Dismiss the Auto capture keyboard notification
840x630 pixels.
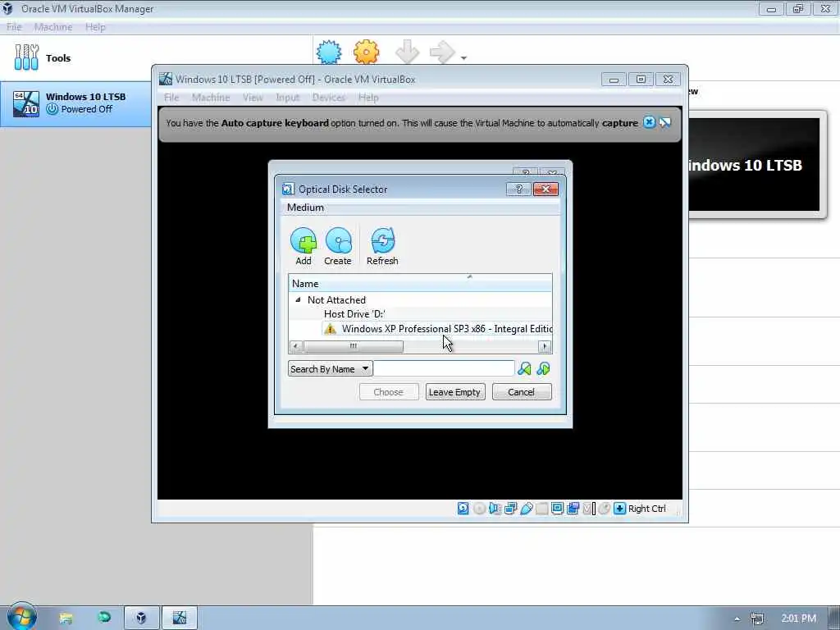pyautogui.click(x=649, y=122)
